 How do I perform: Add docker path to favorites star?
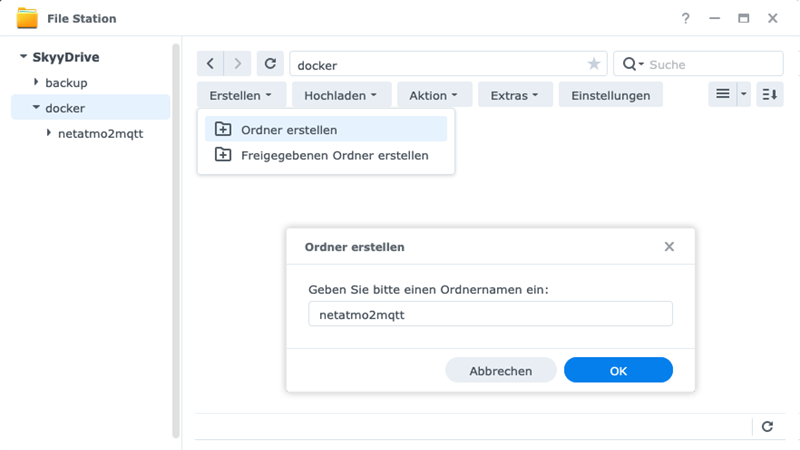pyautogui.click(x=594, y=64)
